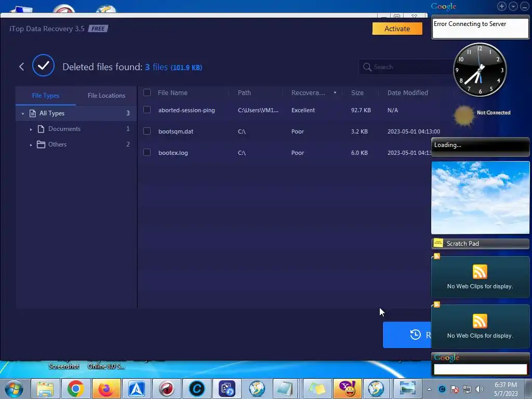The width and height of the screenshot is (532, 399).
Task: Click the first Web Clips RSS icon
Action: 480,272
